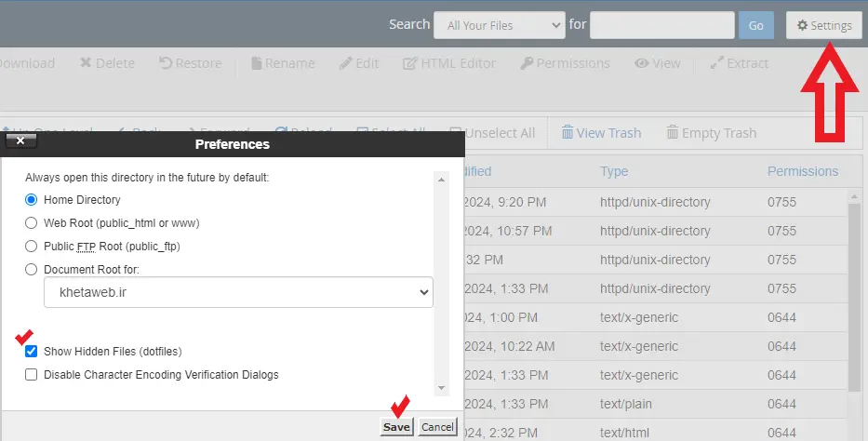Image resolution: width=868 pixels, height=441 pixels.
Task: Click View Trash
Action: tap(601, 133)
